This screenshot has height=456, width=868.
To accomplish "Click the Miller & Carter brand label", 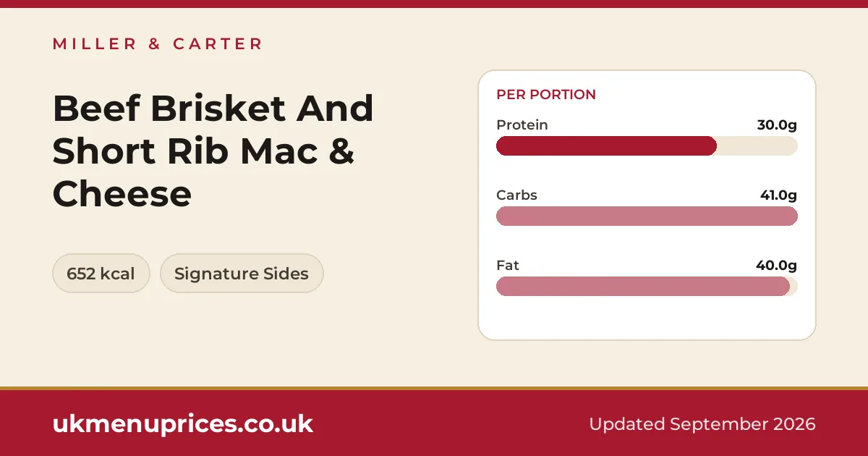I will pyautogui.click(x=158, y=44).
